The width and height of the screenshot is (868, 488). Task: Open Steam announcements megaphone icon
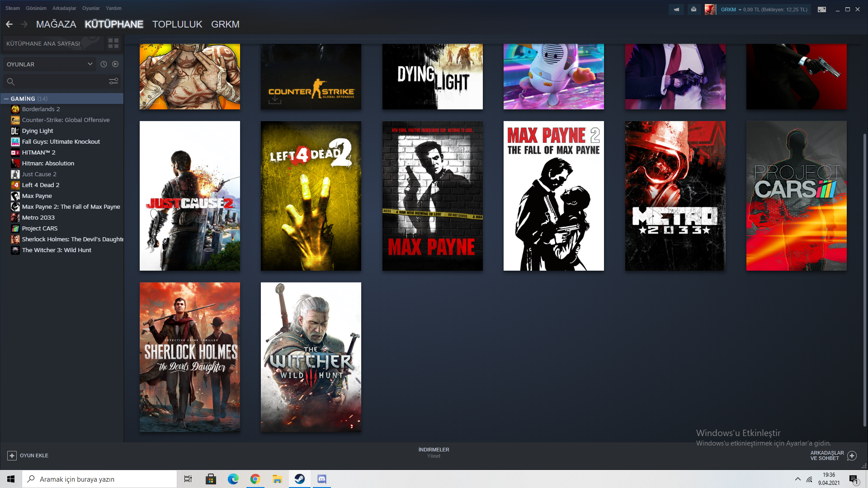(x=676, y=9)
